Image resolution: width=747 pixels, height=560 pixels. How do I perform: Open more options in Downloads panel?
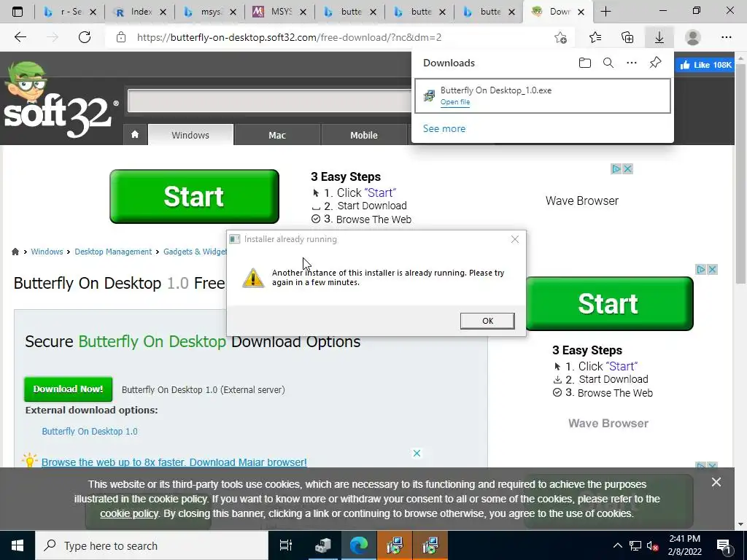click(631, 63)
